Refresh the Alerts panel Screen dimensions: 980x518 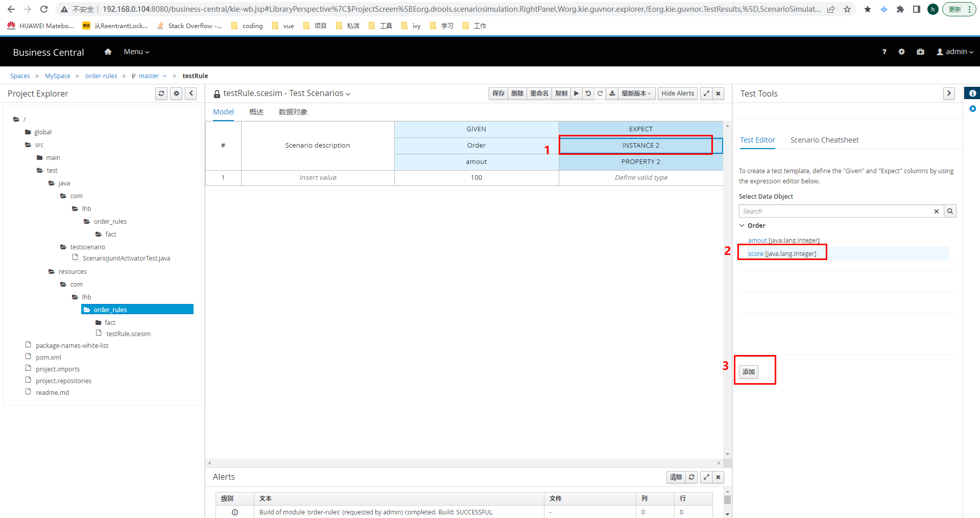click(691, 477)
